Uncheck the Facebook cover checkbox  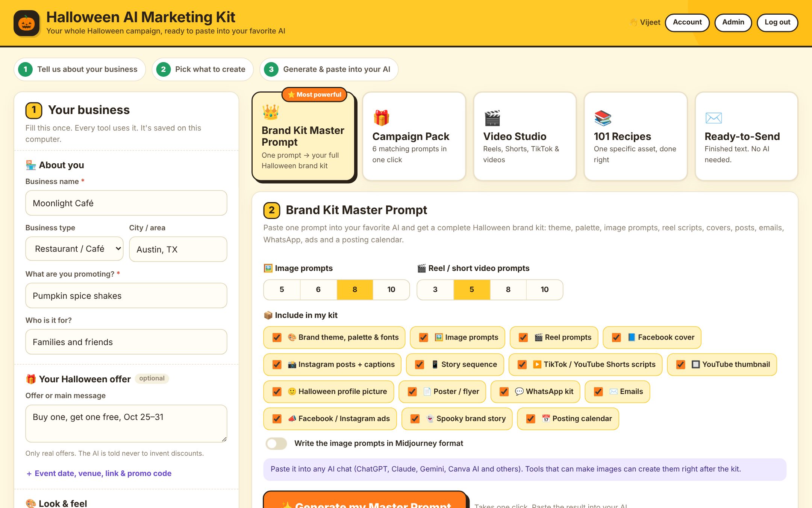point(617,337)
